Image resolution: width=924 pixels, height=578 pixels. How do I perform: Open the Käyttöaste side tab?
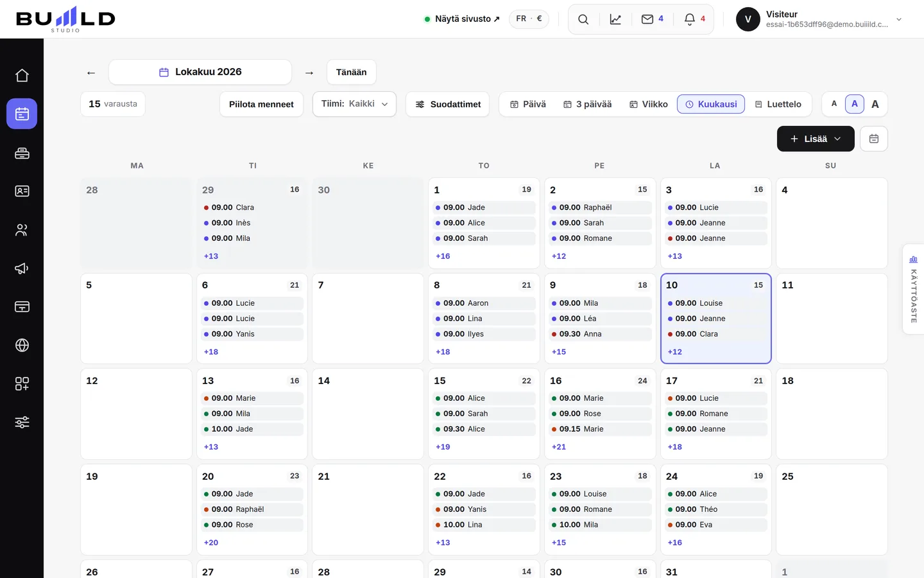[x=913, y=288]
